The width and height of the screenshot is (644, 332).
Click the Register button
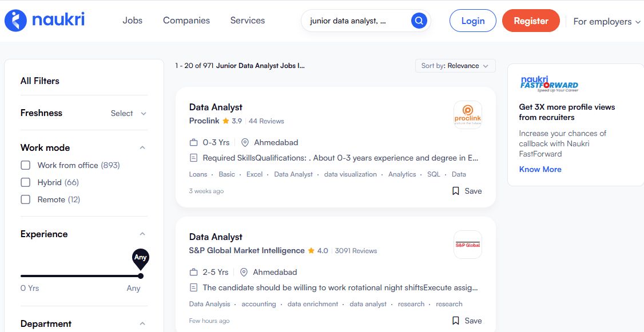click(x=531, y=20)
